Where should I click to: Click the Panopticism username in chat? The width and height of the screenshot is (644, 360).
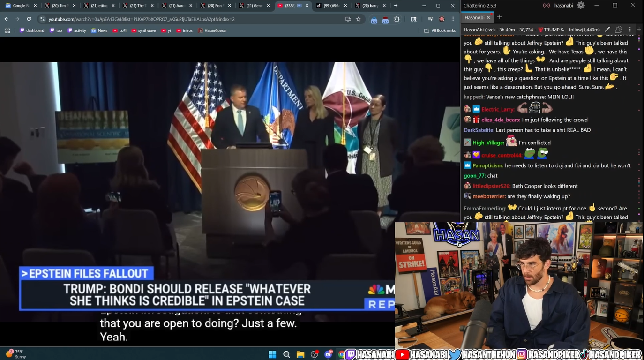click(x=488, y=165)
